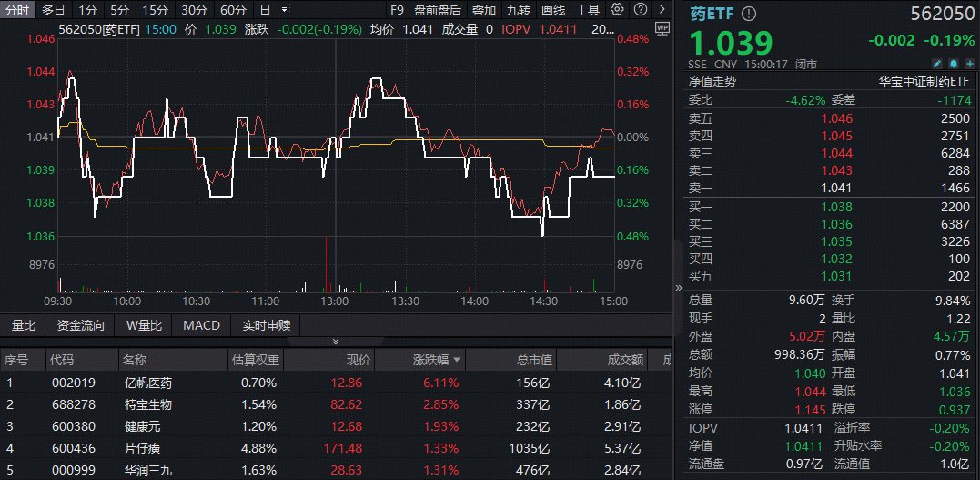This screenshot has width=980, height=480.
Task: Click the info icon beside 药ETF
Action: (749, 15)
